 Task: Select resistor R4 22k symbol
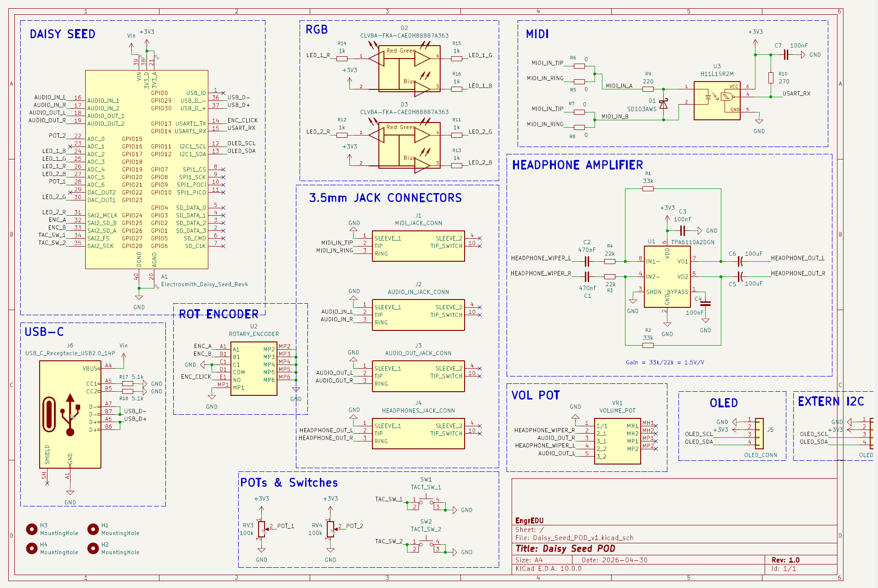pyautogui.click(x=610, y=261)
